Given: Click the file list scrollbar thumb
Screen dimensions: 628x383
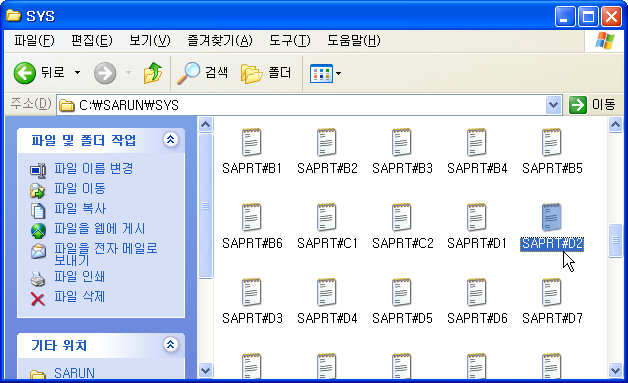Looking at the screenshot, I should pos(616,240).
